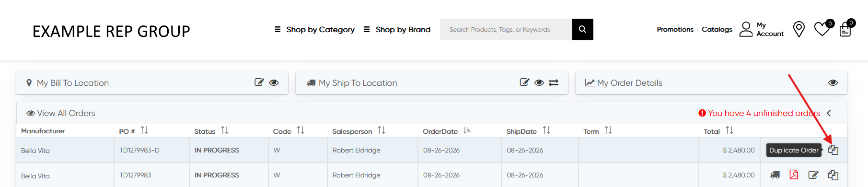The image size is (868, 187).
Task: Sort by OrderDate column
Action: tap(467, 130)
